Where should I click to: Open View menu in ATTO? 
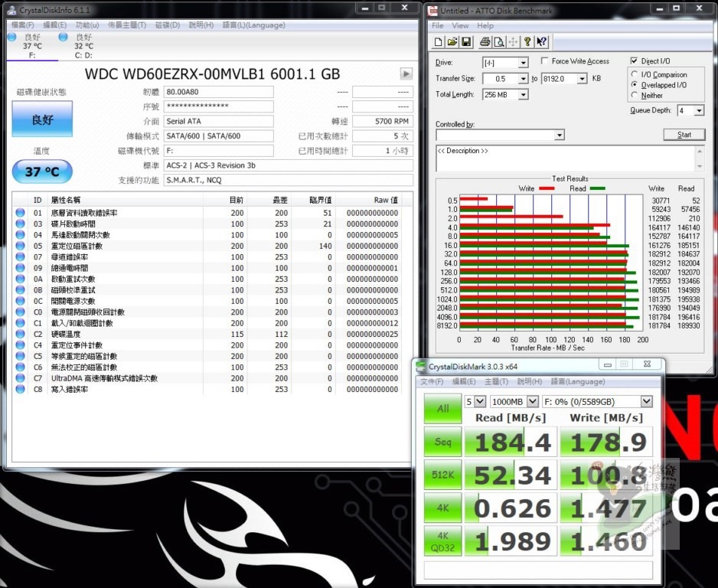coord(460,25)
